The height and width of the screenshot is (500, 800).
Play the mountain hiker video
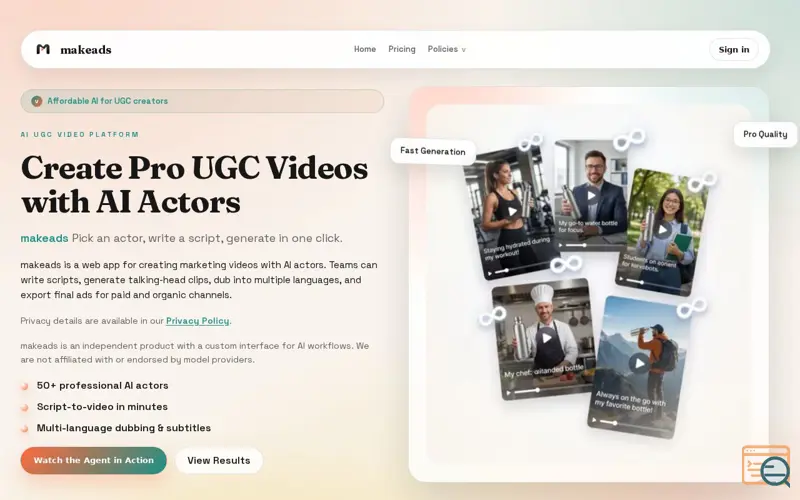tap(639, 363)
